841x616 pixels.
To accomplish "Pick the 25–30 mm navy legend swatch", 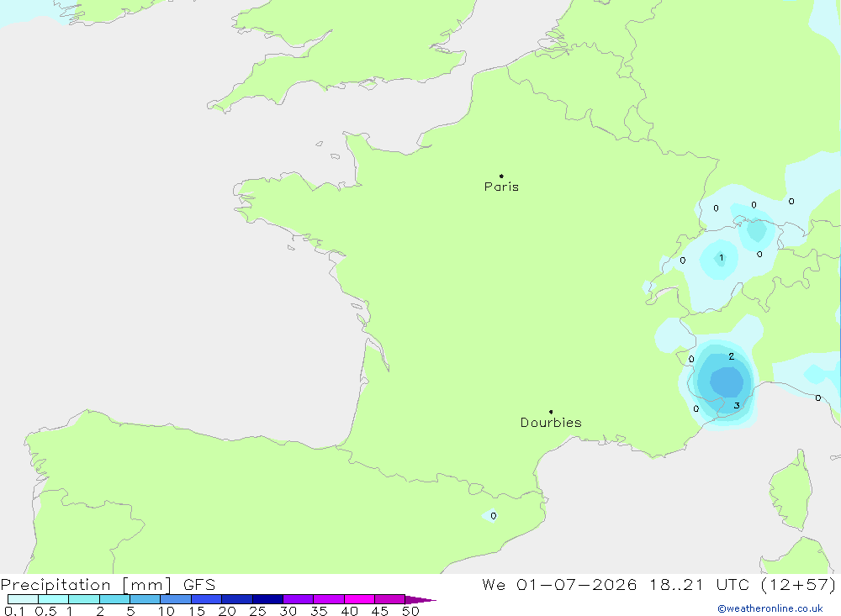I will 267,599.
